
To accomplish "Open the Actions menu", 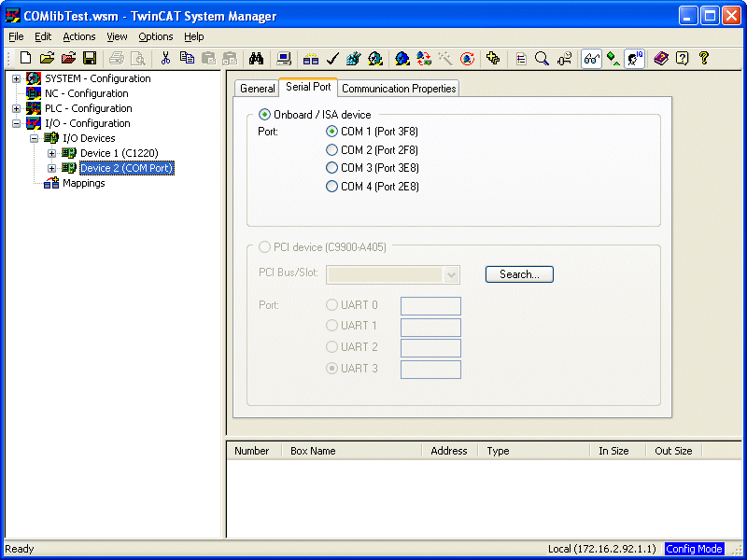I will pos(79,36).
